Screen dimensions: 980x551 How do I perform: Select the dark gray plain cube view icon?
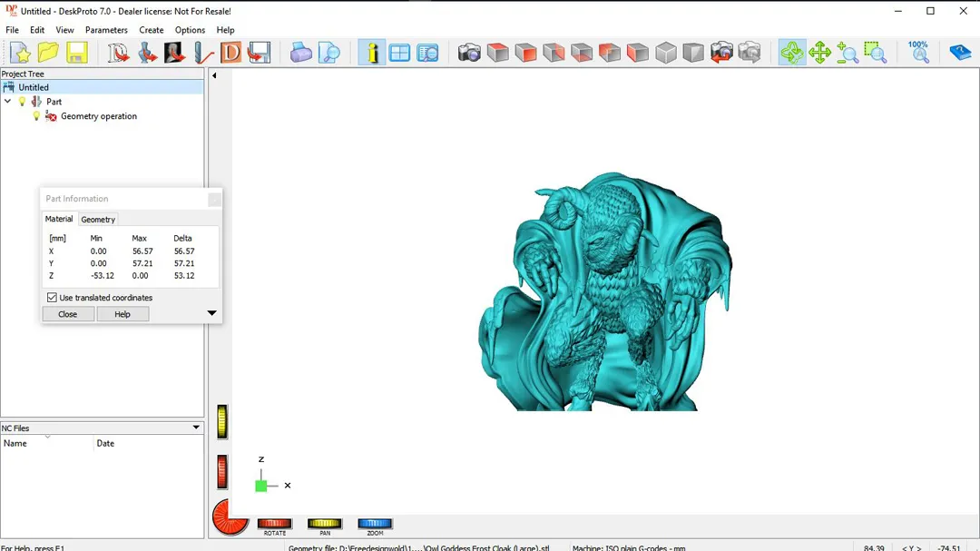(693, 53)
